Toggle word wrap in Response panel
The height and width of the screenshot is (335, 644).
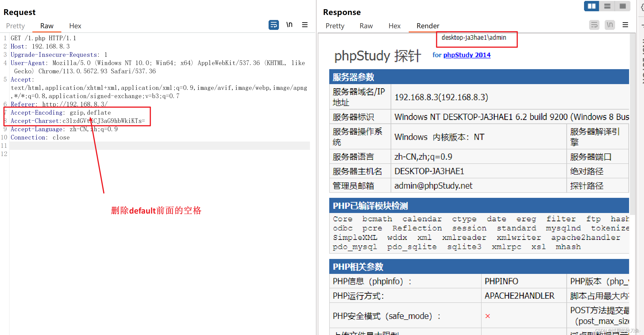[594, 25]
